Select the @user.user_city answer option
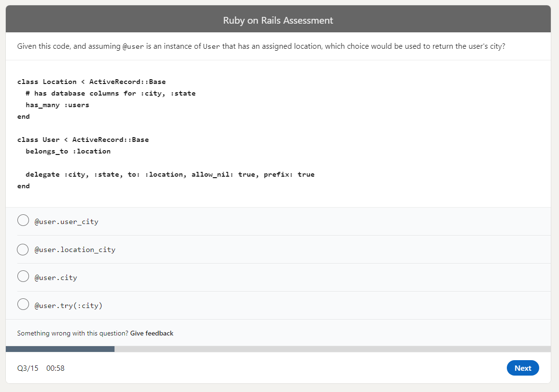This screenshot has height=392, width=559. 23,220
